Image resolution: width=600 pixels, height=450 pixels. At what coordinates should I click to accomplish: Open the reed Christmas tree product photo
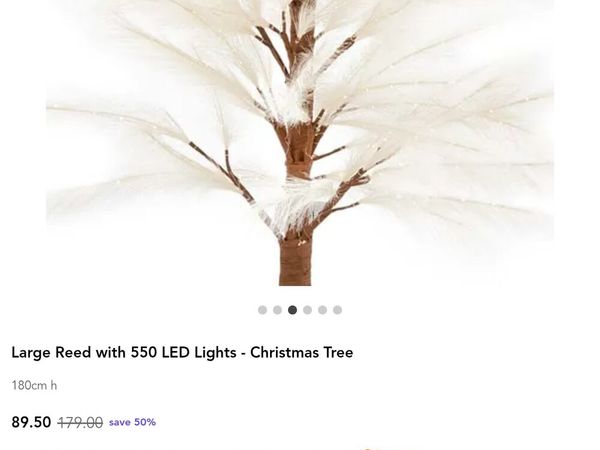[300, 143]
